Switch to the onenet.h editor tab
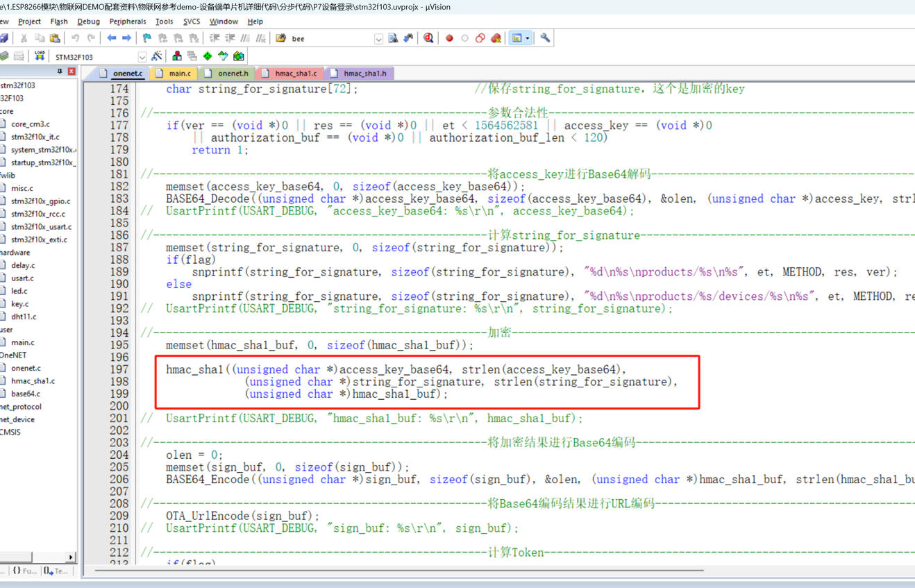 coord(227,73)
